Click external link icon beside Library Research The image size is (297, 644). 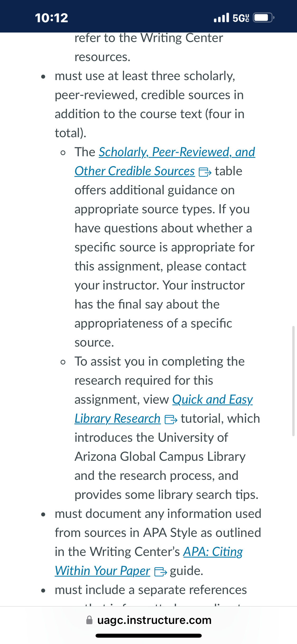(171, 420)
